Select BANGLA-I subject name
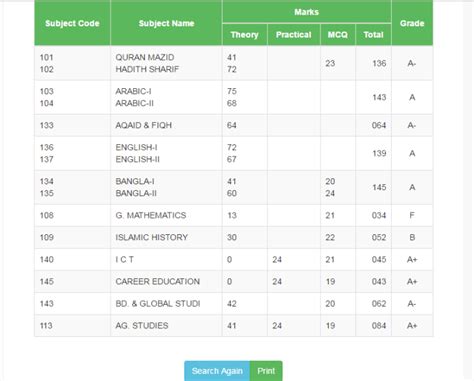 click(135, 181)
